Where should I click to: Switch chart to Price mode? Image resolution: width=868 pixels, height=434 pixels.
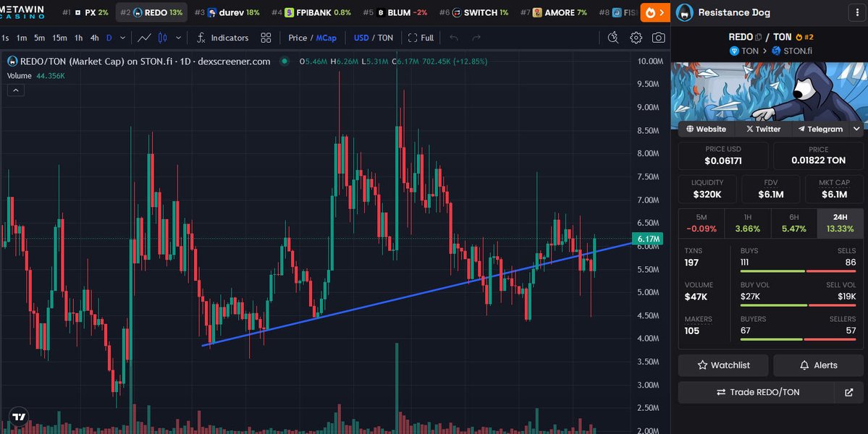tap(298, 38)
